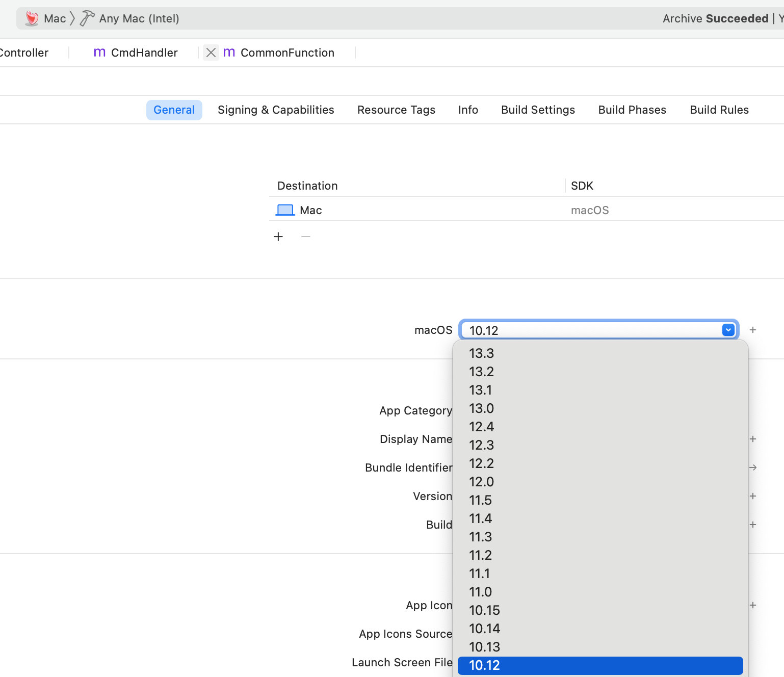The image size is (784, 677).
Task: Click the App Icons Source label
Action: [405, 634]
